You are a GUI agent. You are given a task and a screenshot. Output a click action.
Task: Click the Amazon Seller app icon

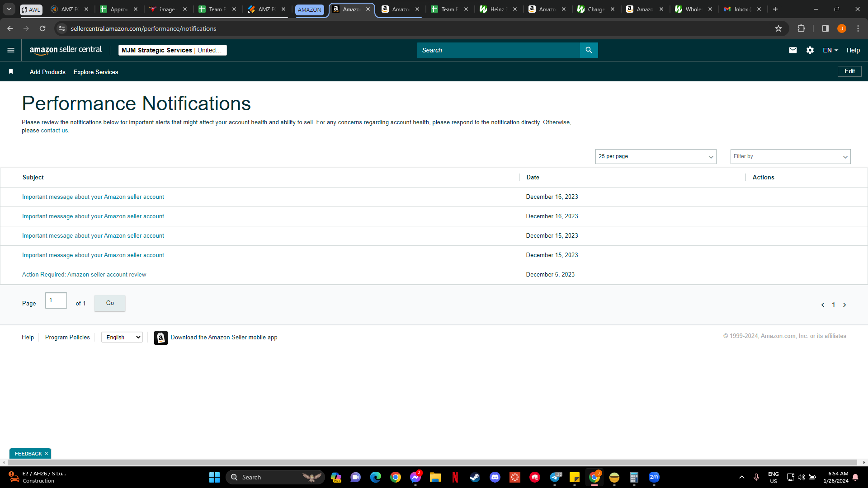click(160, 338)
